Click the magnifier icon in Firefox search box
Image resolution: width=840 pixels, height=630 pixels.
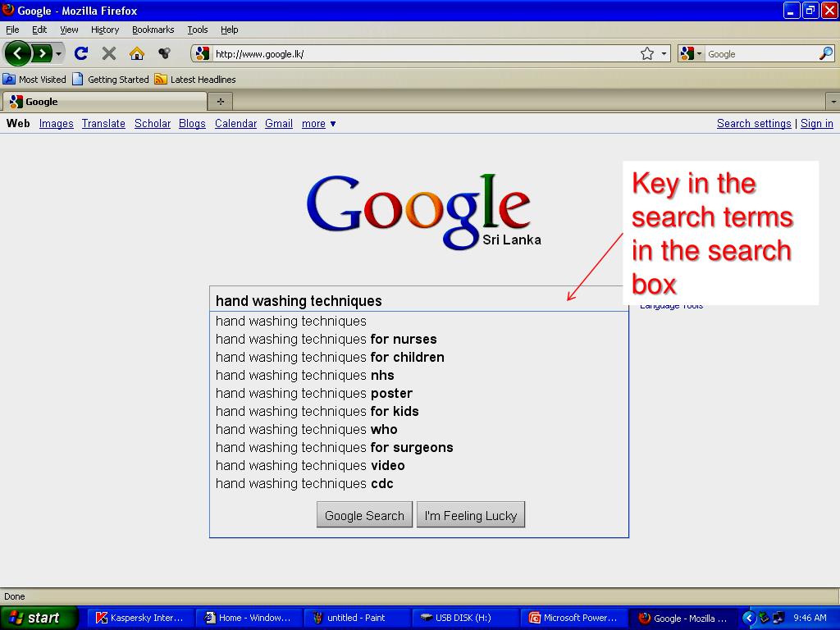(826, 53)
